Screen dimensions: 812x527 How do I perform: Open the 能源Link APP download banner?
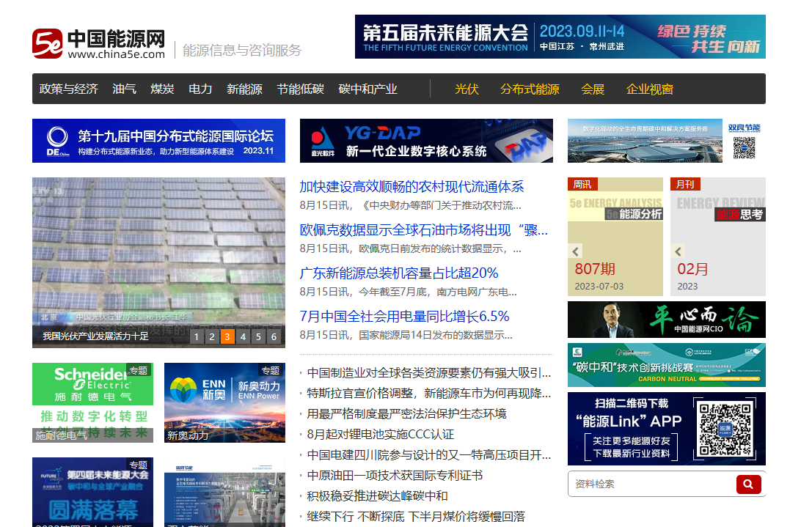[x=667, y=429]
